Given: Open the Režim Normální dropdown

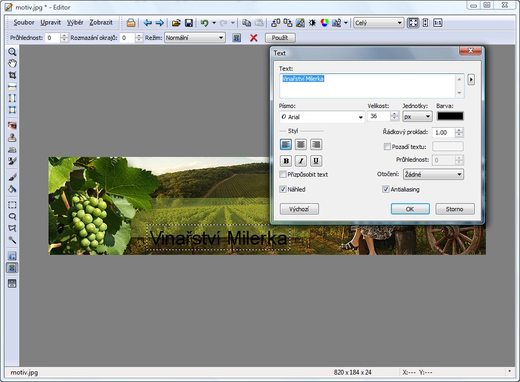Looking at the screenshot, I should tap(195, 38).
